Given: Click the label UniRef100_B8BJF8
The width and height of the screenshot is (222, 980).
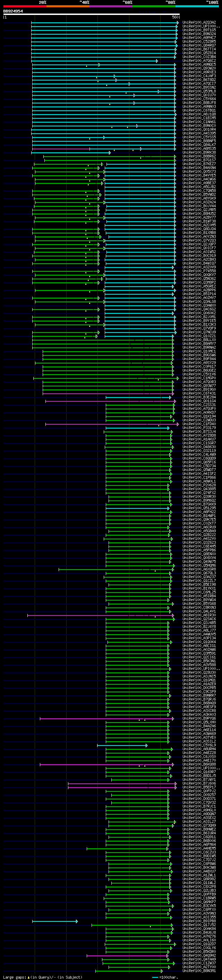Looking at the screenshot, I should 199,103.
